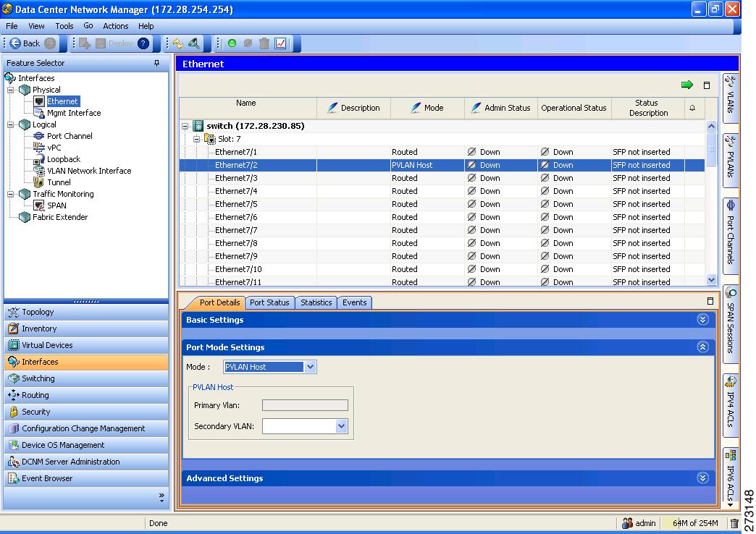Expand the Basic Settings section
Screen dimensions: 756x534
[702, 320]
